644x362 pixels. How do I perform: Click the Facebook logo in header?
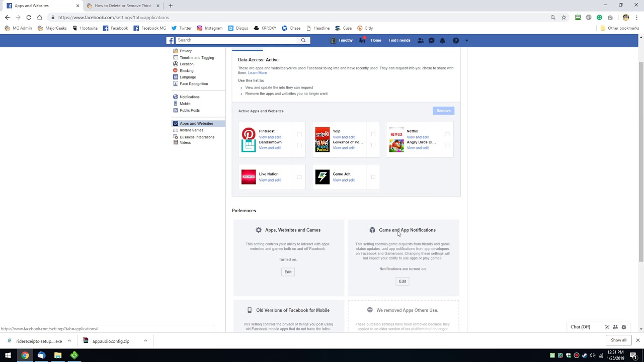171,40
